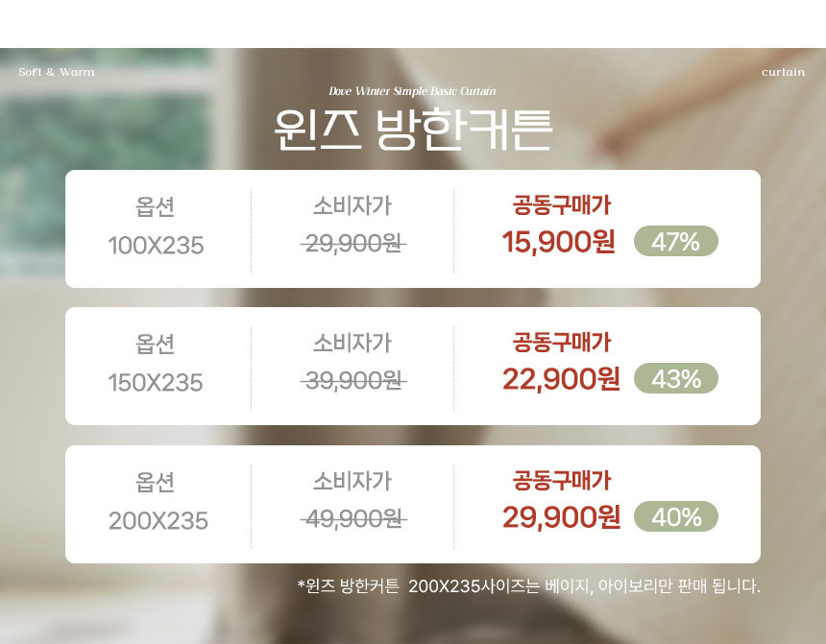Click the 소비자가 label in the second row
Image resolution: width=826 pixels, height=644 pixels.
[352, 343]
